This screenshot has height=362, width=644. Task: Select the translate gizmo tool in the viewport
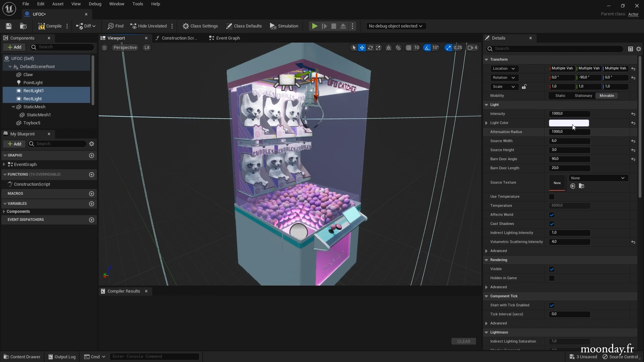coord(362,48)
